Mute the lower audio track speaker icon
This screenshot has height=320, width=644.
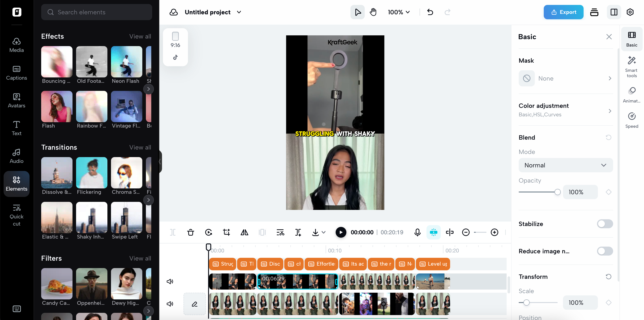pyautogui.click(x=170, y=304)
